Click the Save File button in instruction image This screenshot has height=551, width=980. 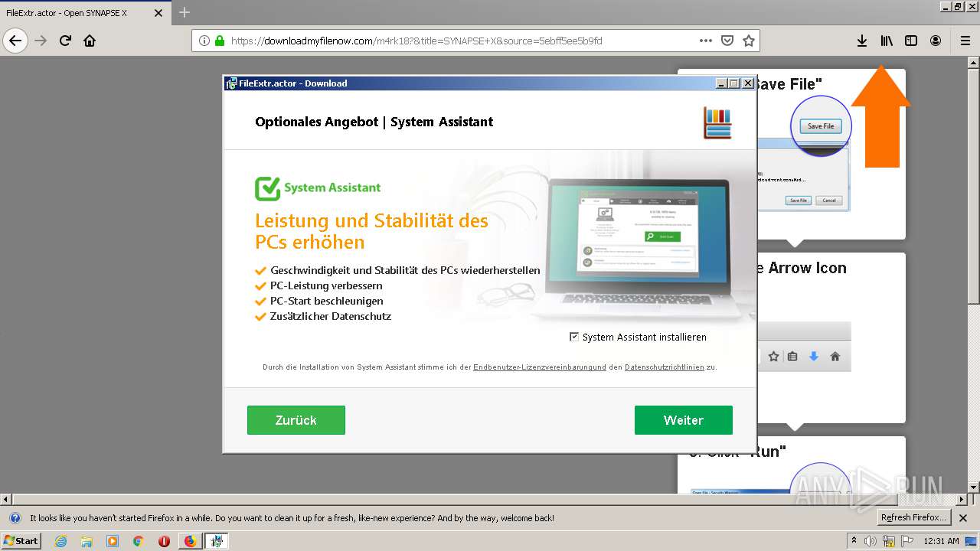point(820,126)
